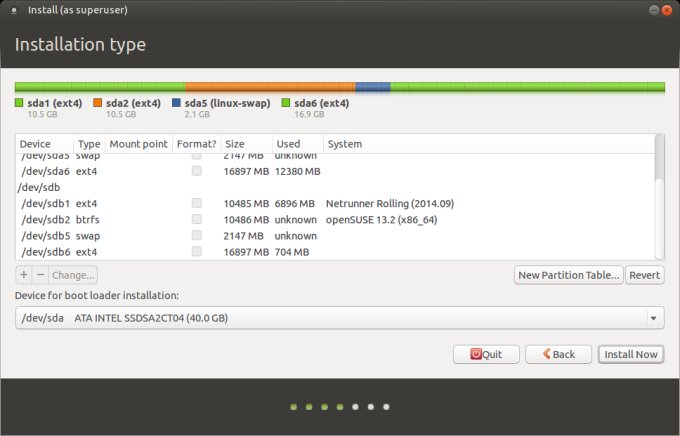Select the /dev/sdb6 partition row
The width and height of the screenshot is (680, 436).
(x=335, y=252)
